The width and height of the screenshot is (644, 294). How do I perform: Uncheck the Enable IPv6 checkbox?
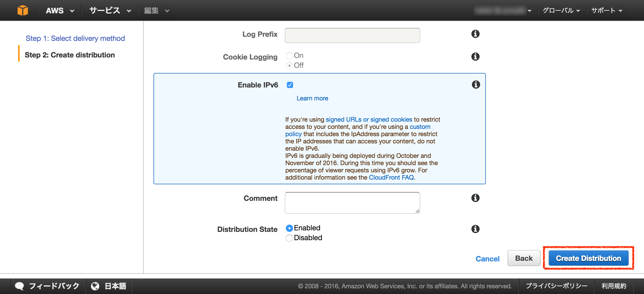coord(290,85)
